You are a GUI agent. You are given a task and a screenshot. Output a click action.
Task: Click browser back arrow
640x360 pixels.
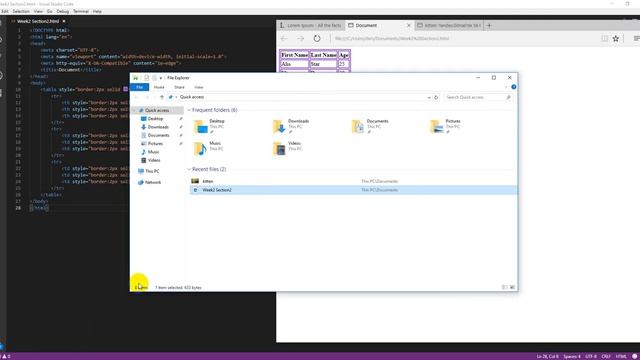[284, 38]
